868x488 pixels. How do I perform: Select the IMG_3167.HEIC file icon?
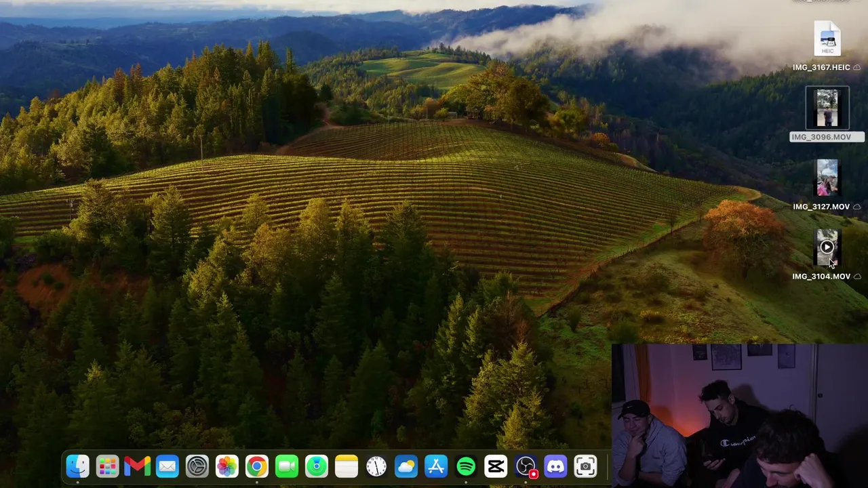827,39
